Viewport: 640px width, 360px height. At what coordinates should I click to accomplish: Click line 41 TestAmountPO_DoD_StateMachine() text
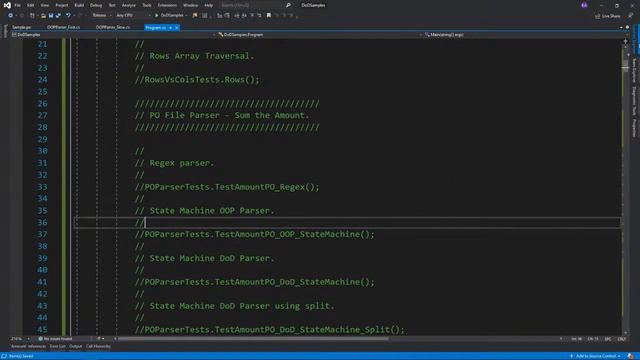pyautogui.click(x=254, y=282)
